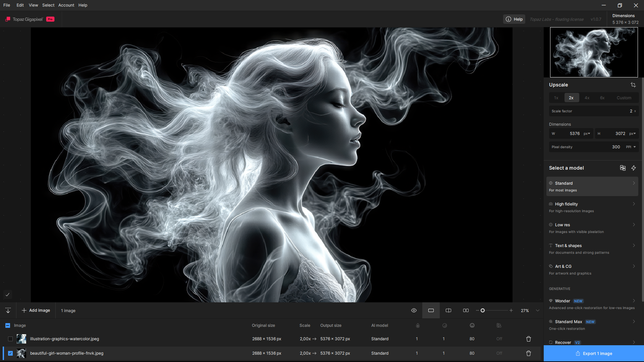The image size is (644, 362).
Task: Click the Export 1 image button
Action: [x=594, y=353]
